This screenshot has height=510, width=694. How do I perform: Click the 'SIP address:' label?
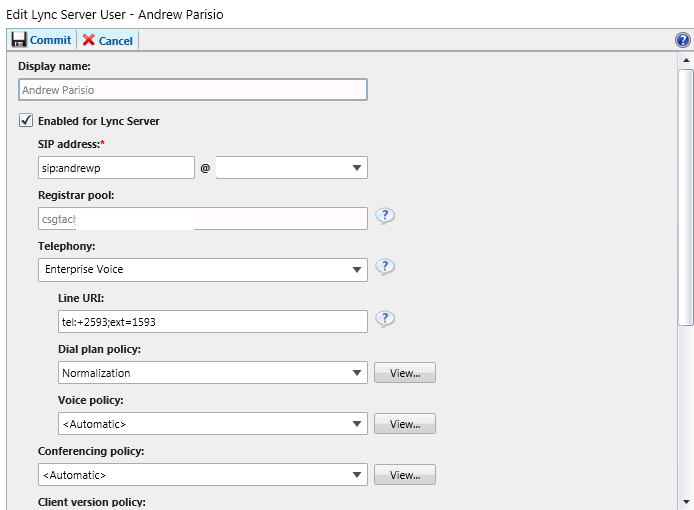(71, 144)
